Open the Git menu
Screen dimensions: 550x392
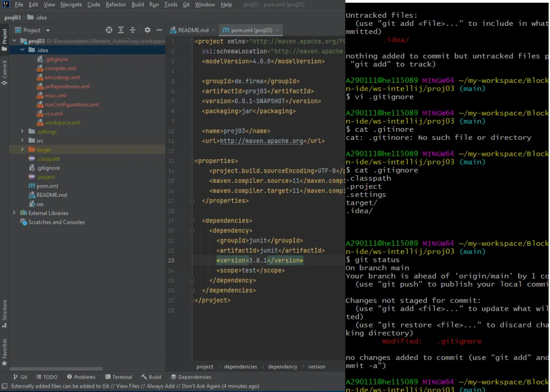point(186,4)
